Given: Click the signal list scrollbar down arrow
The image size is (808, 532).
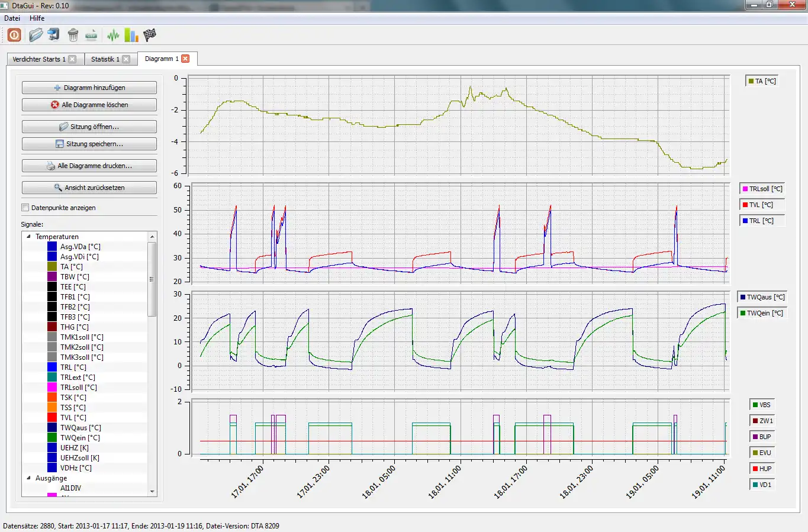Looking at the screenshot, I should pyautogui.click(x=152, y=491).
